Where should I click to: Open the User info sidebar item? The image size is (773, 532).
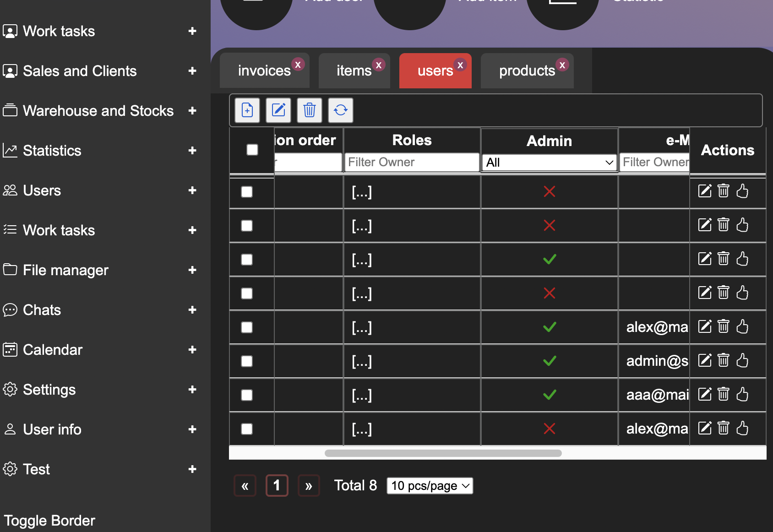point(52,429)
